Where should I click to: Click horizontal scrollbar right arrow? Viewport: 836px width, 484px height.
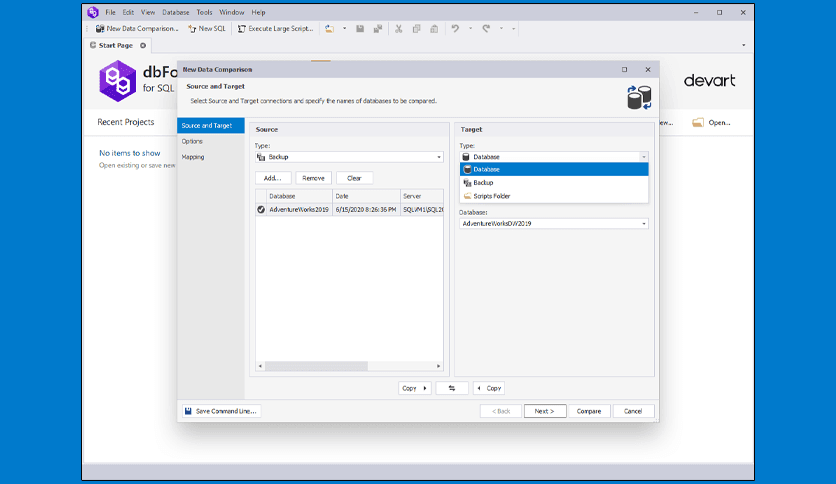pos(438,366)
